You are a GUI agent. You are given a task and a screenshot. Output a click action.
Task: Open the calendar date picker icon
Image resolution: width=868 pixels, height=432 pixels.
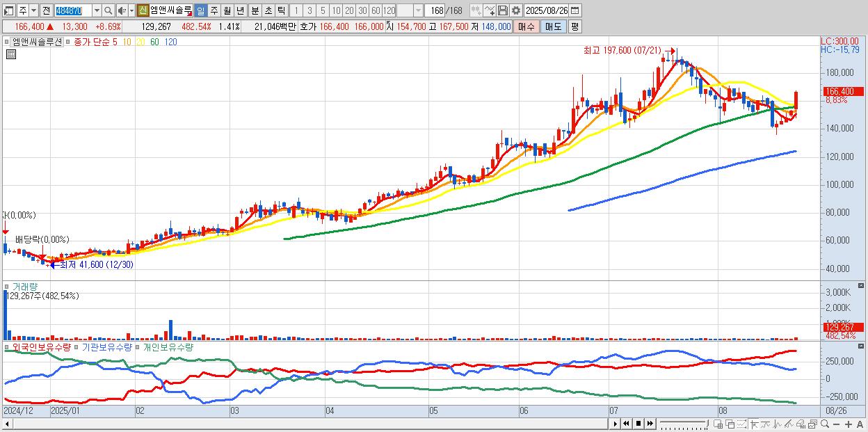pyautogui.click(x=574, y=10)
